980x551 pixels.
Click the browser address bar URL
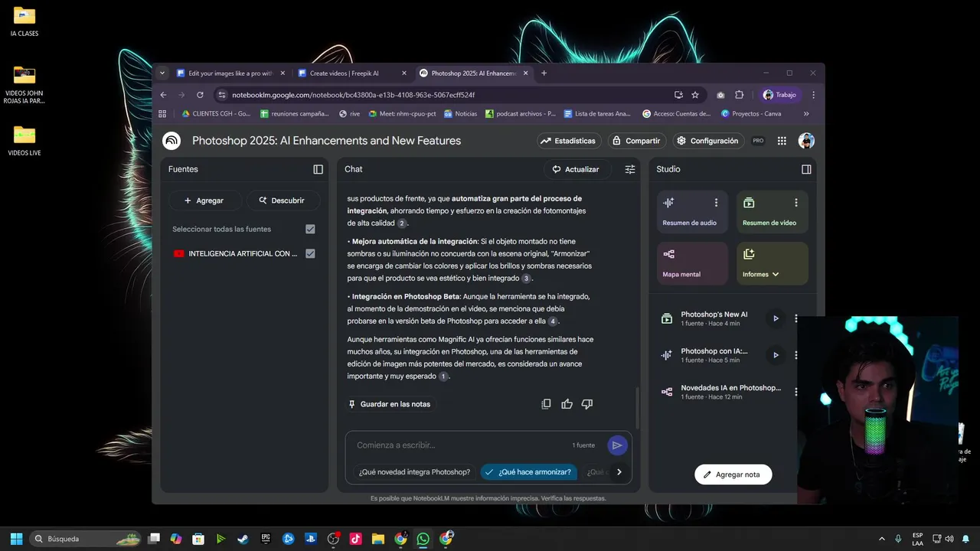click(354, 95)
